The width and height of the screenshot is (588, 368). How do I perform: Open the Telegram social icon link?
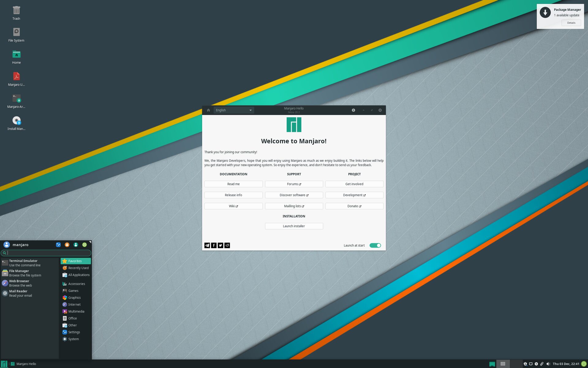pos(207,245)
